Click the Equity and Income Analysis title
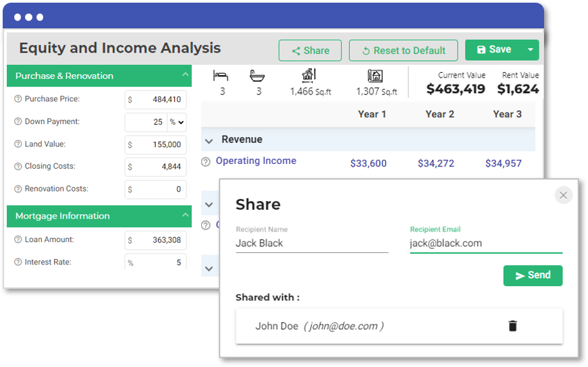Viewport: 588px width, 367px height. click(x=119, y=48)
